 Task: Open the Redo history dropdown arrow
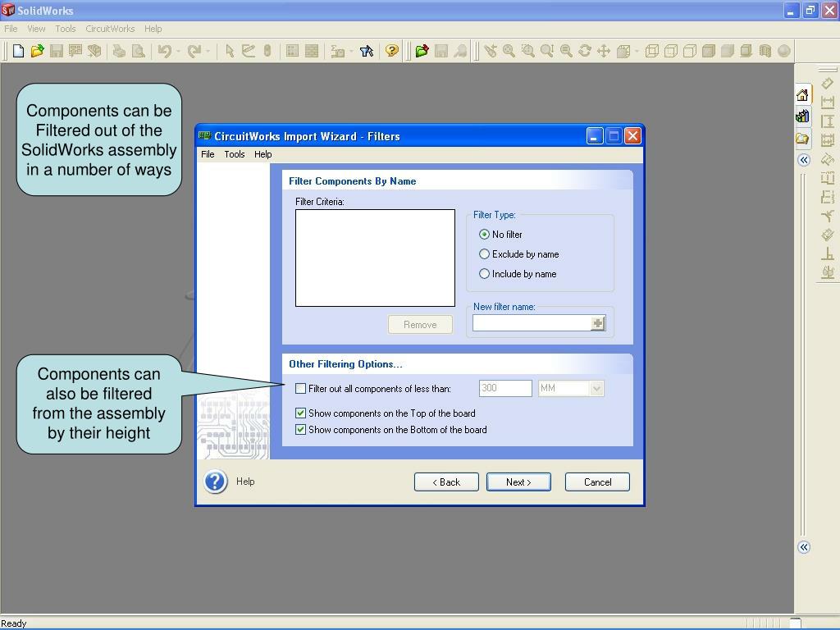tap(208, 52)
